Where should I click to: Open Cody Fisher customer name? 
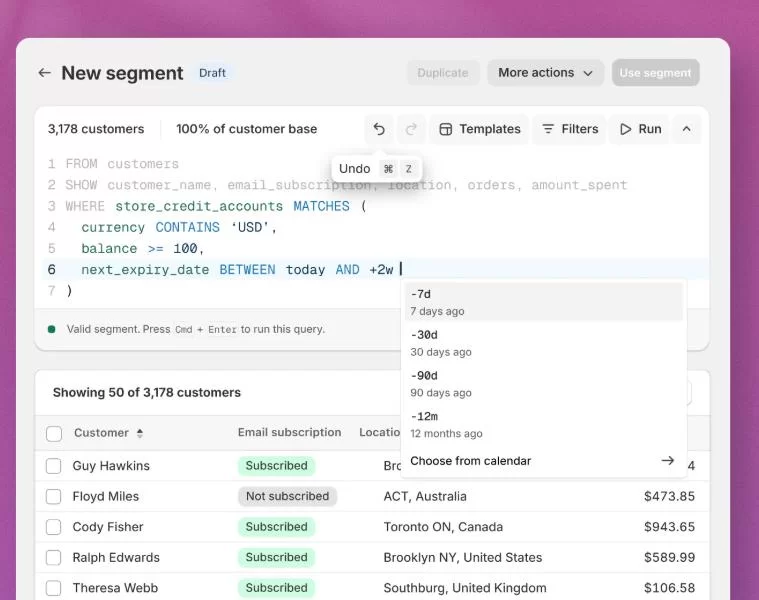click(107, 527)
